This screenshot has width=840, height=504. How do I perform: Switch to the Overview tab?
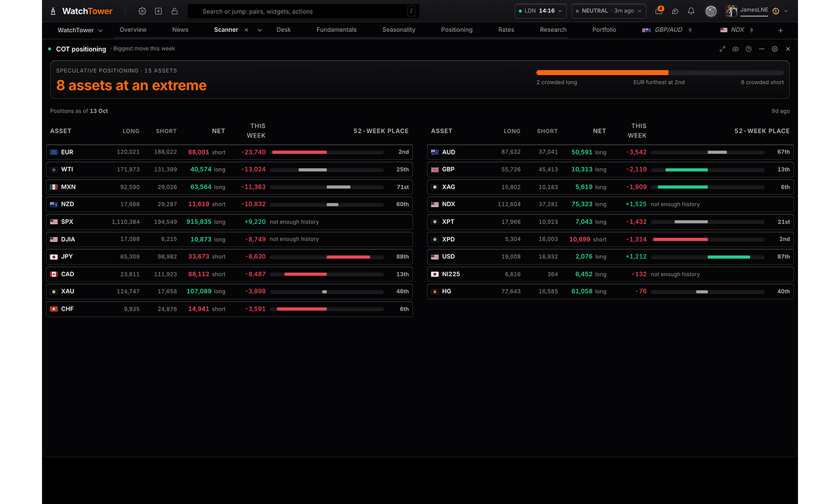coord(133,30)
